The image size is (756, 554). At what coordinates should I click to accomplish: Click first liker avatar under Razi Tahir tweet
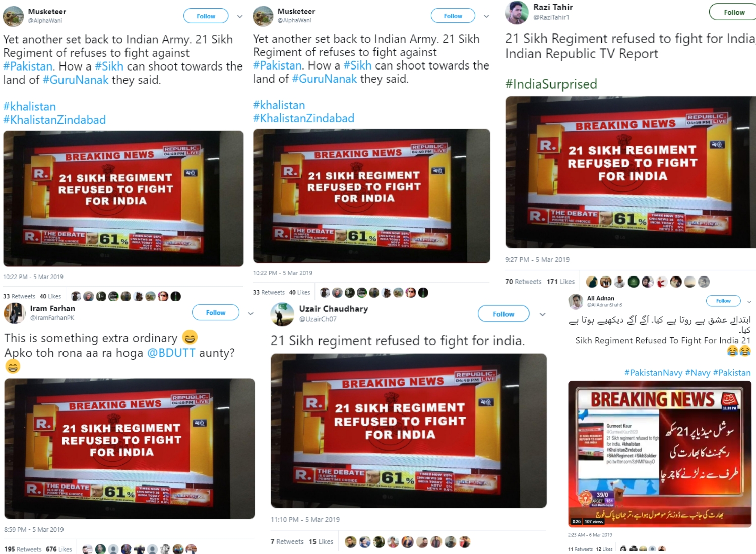tap(592, 282)
